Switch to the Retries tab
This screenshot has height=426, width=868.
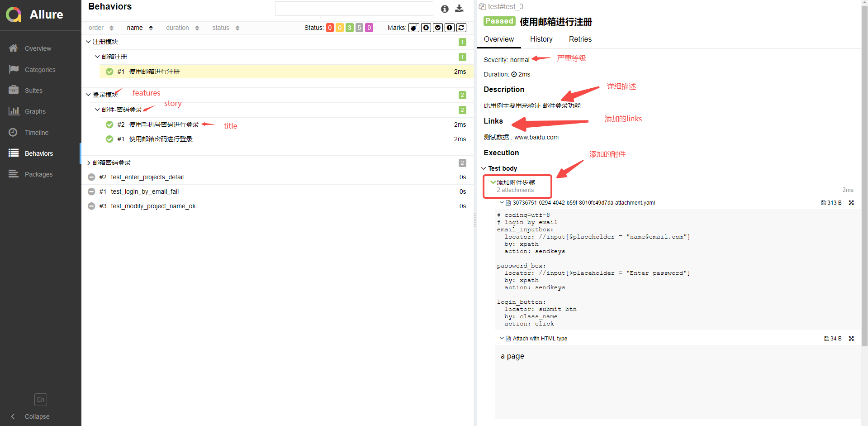tap(580, 39)
